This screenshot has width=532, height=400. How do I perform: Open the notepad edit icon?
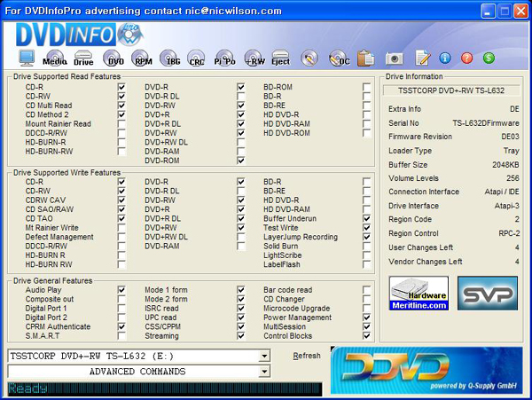click(x=423, y=58)
